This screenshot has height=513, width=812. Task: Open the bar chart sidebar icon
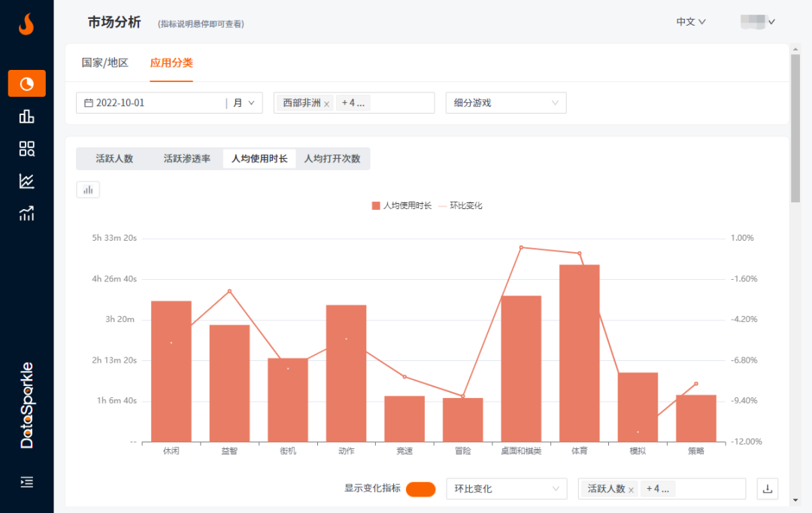[x=27, y=116]
